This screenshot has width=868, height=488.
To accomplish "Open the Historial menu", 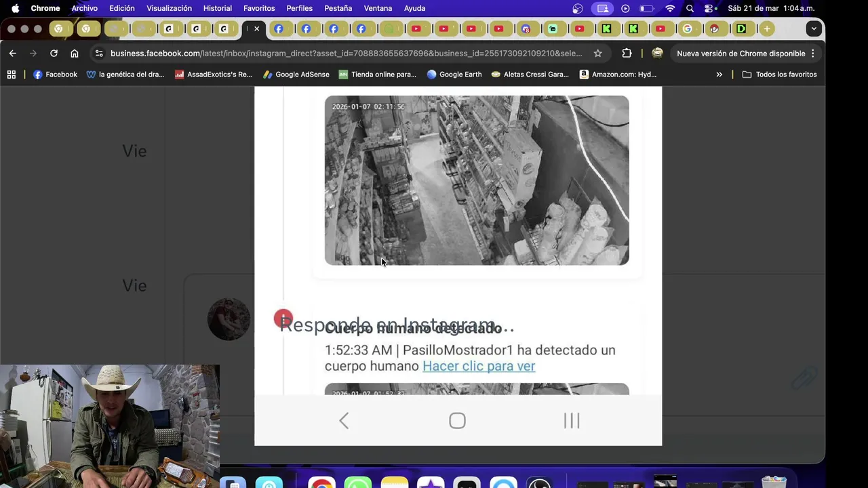I will coord(218,8).
